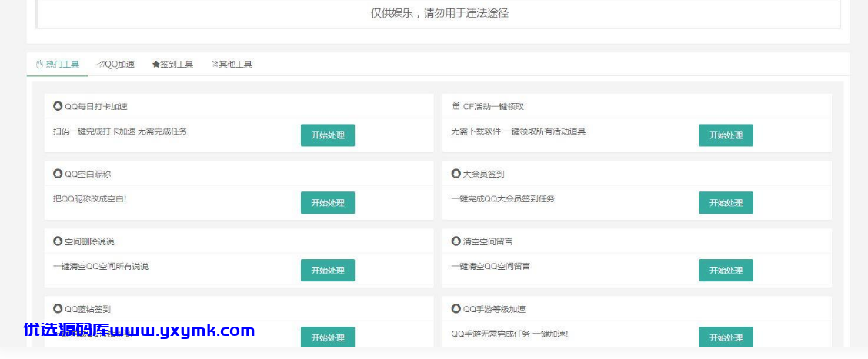Screen dimensions: 868x359
Task: Switch to the 签到工具 tab
Action: pyautogui.click(x=172, y=64)
